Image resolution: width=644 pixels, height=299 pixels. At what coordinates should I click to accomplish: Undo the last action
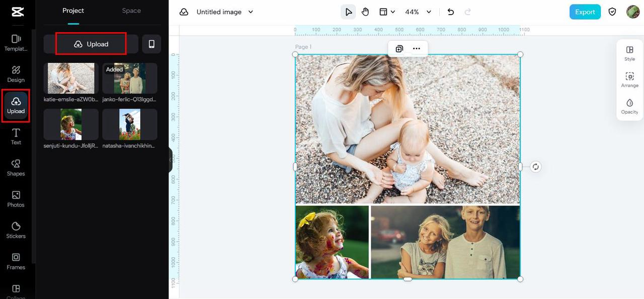click(x=451, y=12)
